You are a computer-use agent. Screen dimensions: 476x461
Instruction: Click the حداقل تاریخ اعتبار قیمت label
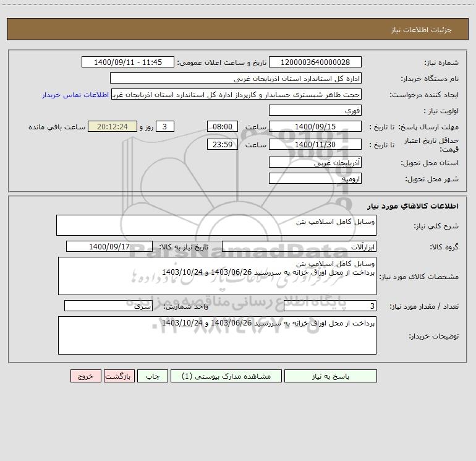tap(431, 145)
